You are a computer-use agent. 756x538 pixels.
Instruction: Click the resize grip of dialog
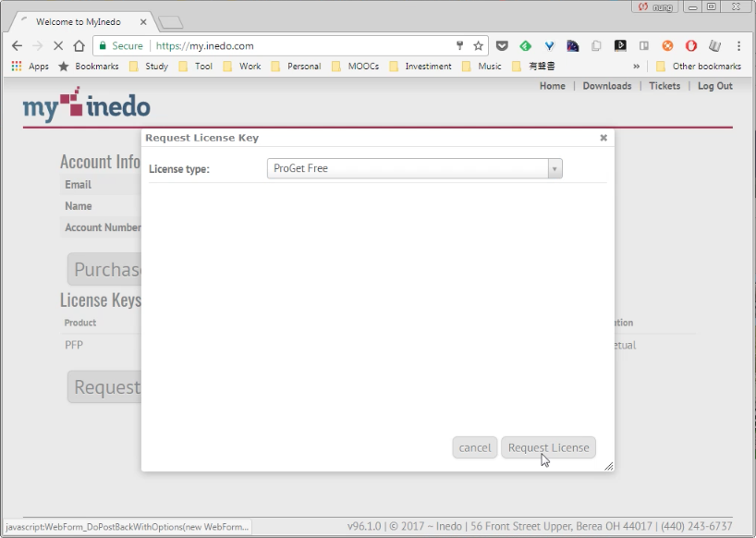click(x=609, y=466)
